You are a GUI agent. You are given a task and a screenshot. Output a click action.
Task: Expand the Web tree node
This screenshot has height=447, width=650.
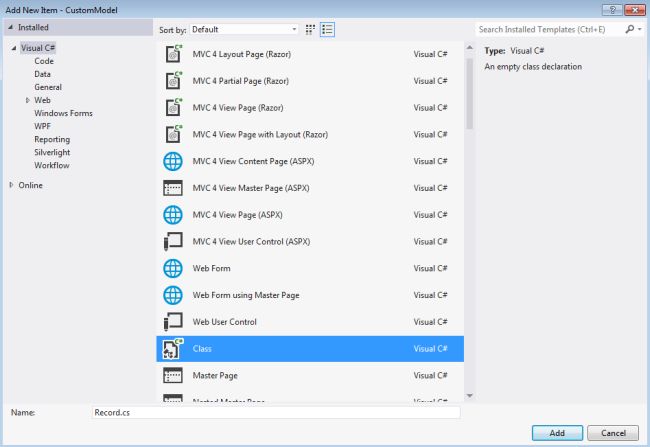27,100
